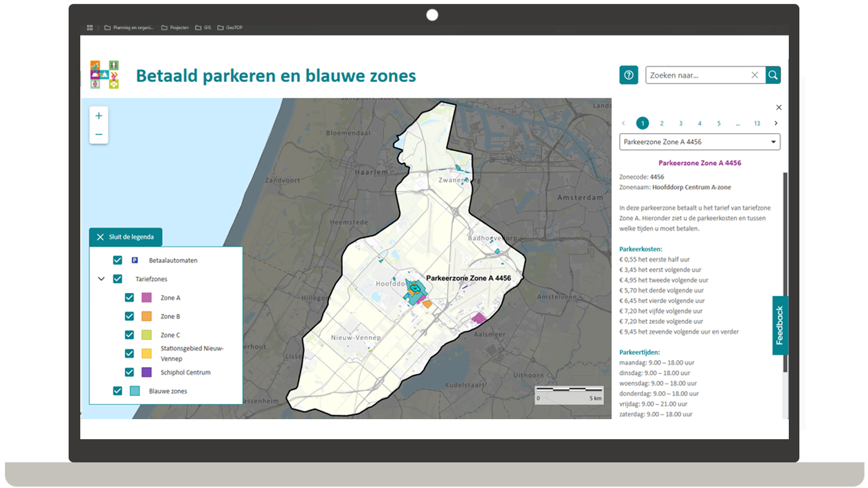Select results page 3
Image resolution: width=868 pixels, height=488 pixels.
tap(681, 124)
